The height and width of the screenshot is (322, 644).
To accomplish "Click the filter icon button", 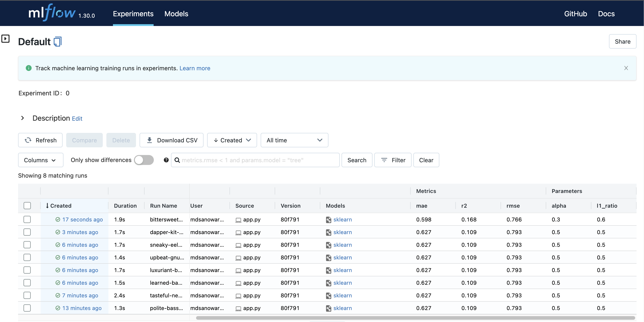I will click(x=393, y=160).
